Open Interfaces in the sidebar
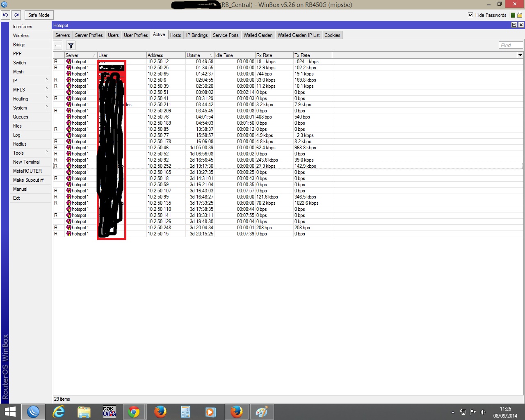The image size is (525, 420). click(x=31, y=27)
